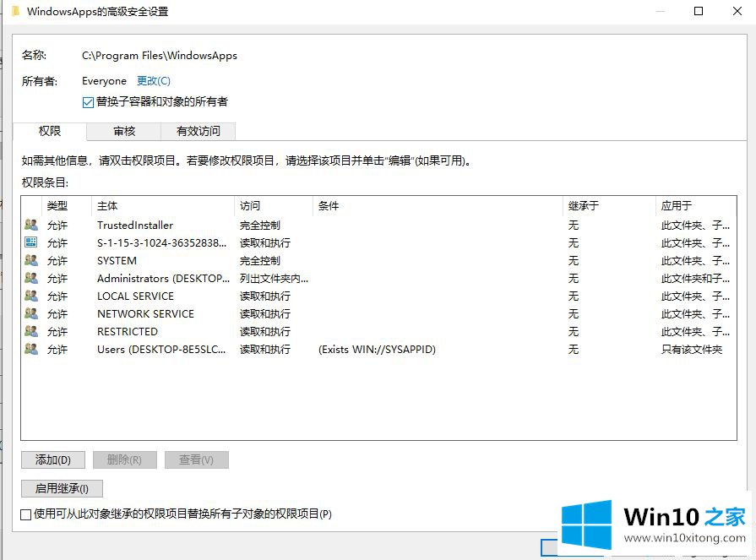Click the 条件 column header

[438, 206]
